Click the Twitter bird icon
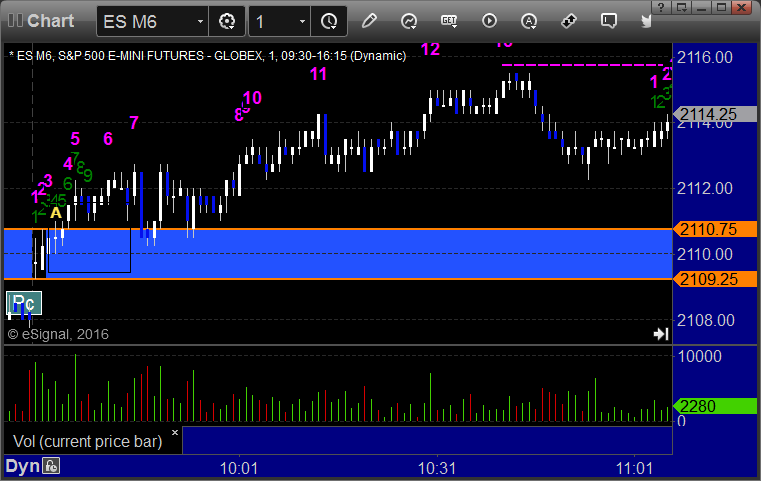The width and height of the screenshot is (761, 481). pos(646,21)
